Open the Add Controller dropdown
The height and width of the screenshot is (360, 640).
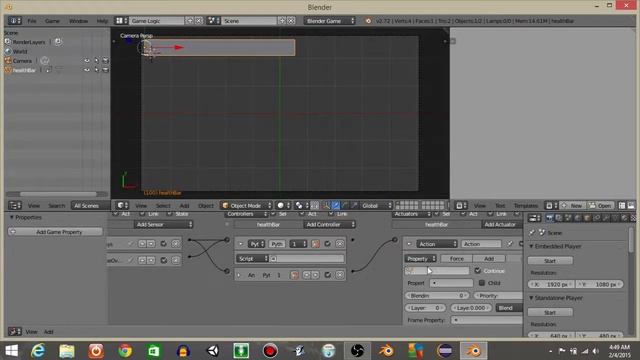(x=329, y=224)
